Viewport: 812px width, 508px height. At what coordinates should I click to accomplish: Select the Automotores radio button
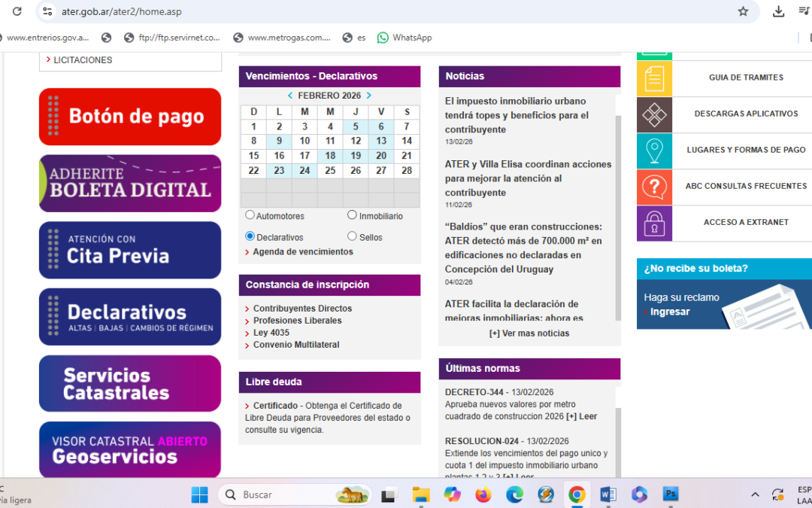pyautogui.click(x=250, y=214)
